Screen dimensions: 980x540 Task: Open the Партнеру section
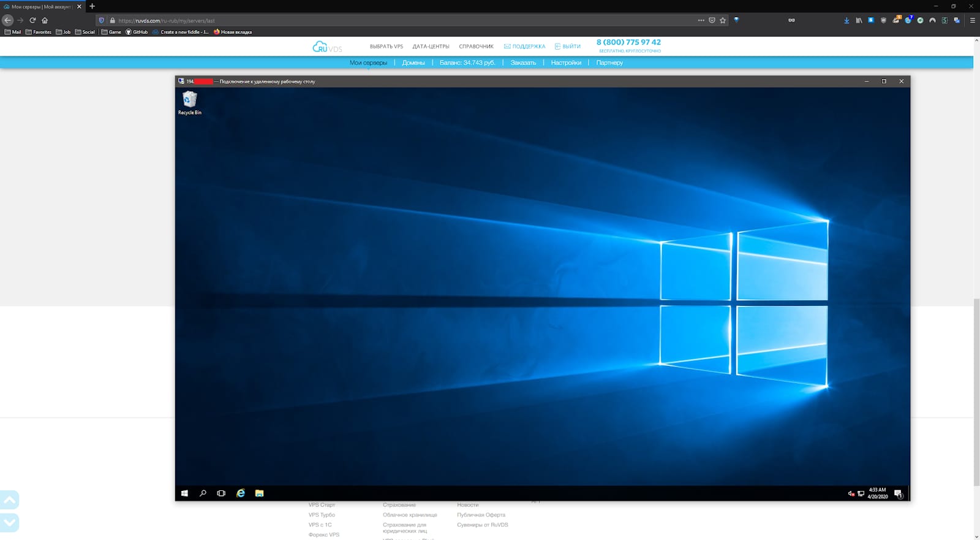click(609, 63)
